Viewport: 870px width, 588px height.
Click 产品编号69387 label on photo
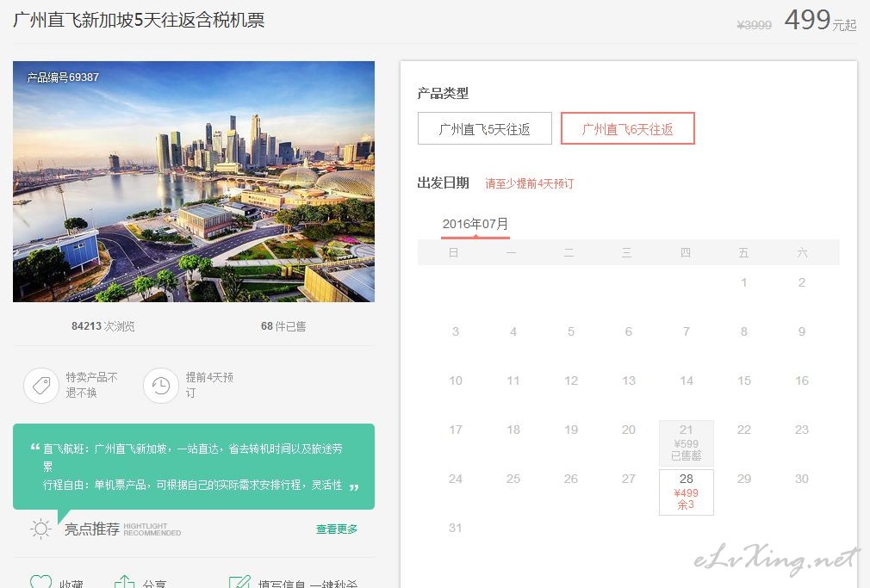tap(63, 77)
